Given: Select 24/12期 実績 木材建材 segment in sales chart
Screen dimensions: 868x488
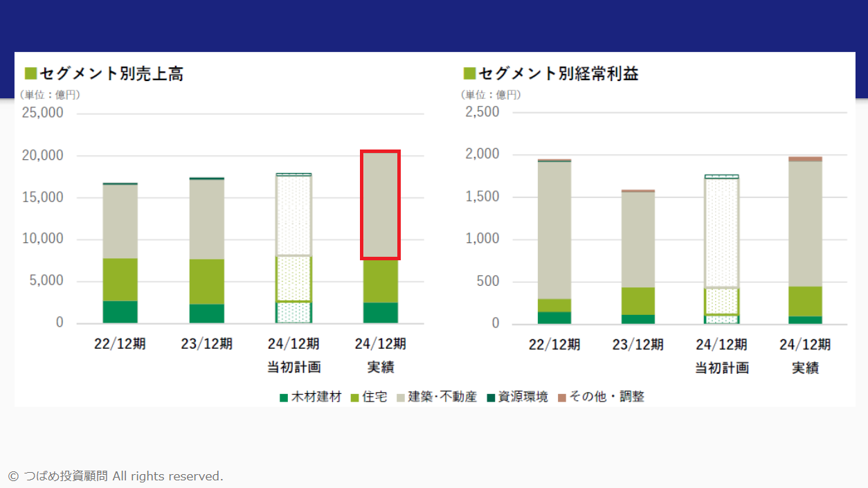Looking at the screenshot, I should pyautogui.click(x=380, y=313).
